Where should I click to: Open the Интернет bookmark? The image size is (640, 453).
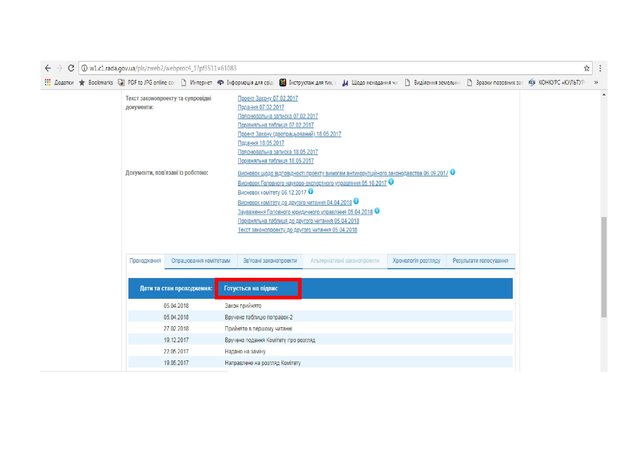coord(196,82)
